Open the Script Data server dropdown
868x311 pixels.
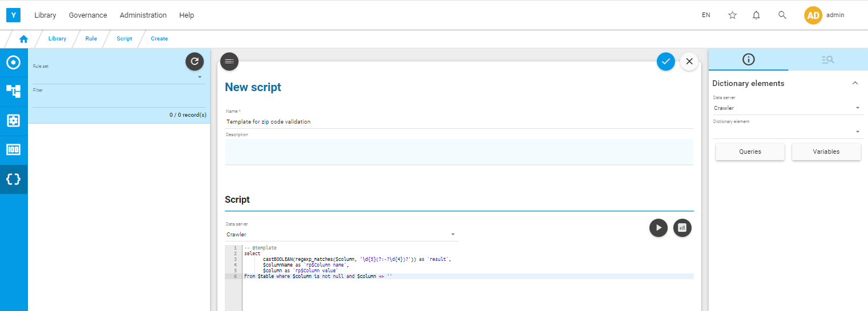342,234
